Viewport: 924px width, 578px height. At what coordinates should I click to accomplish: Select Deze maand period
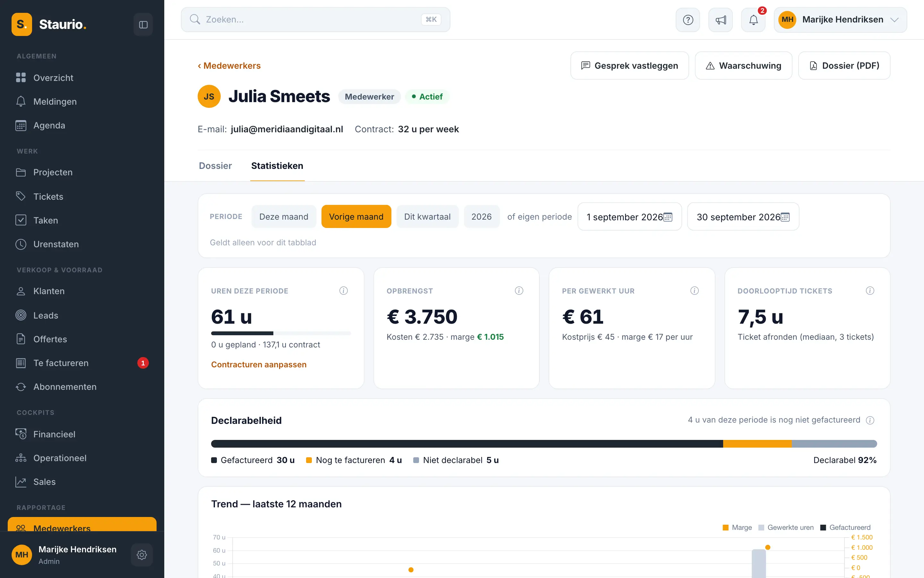click(x=284, y=217)
